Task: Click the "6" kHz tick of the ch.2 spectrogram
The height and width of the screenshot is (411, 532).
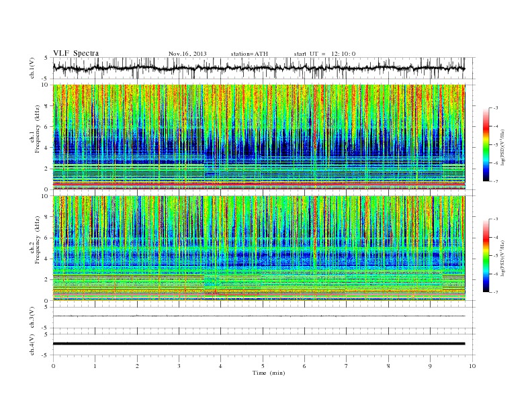Action: tap(46, 238)
